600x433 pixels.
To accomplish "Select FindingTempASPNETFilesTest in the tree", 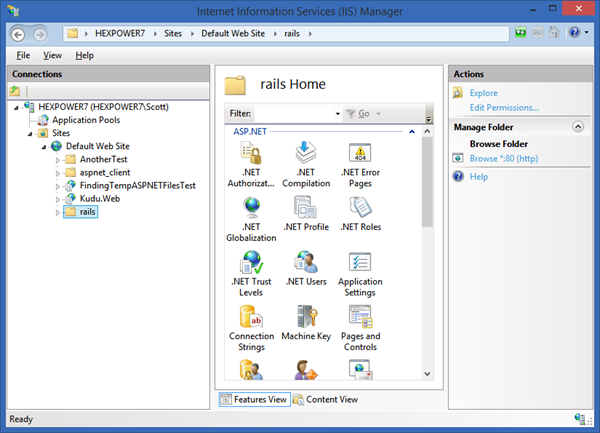I will point(137,186).
